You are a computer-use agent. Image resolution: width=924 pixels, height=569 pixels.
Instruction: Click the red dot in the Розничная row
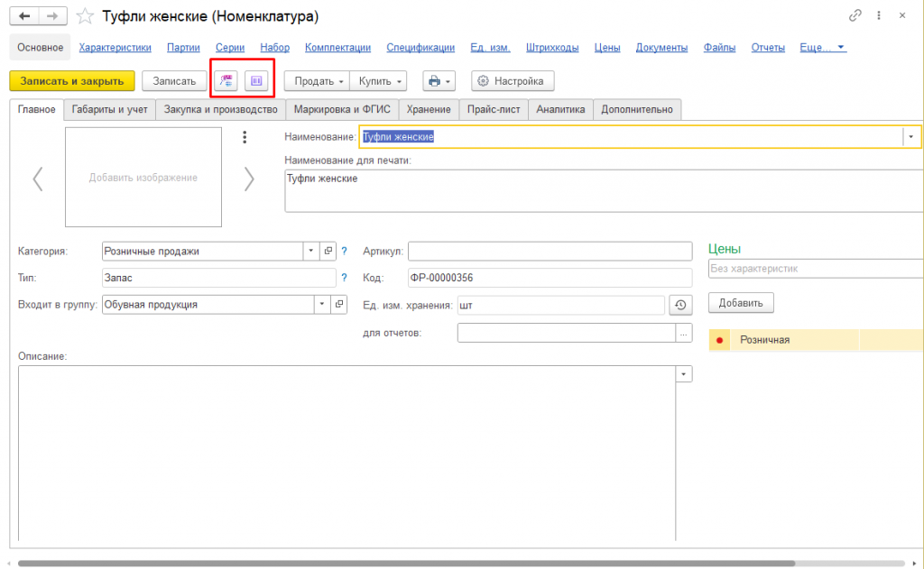click(x=719, y=341)
